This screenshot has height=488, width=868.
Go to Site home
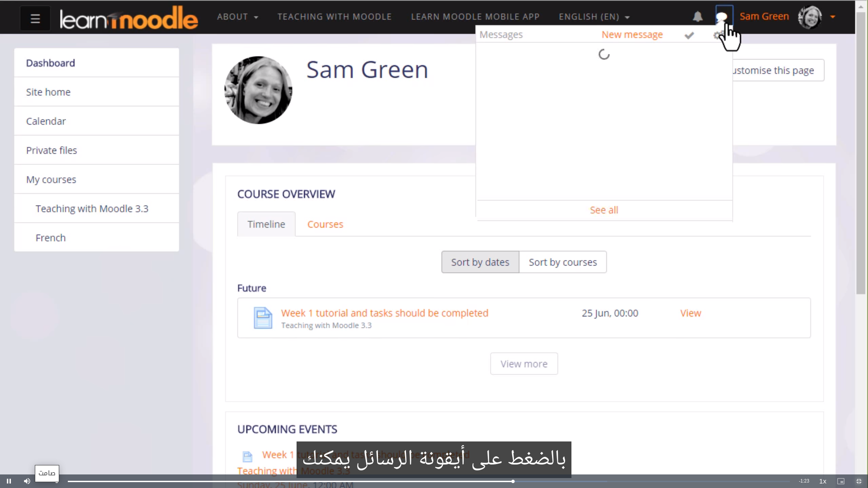click(96, 92)
